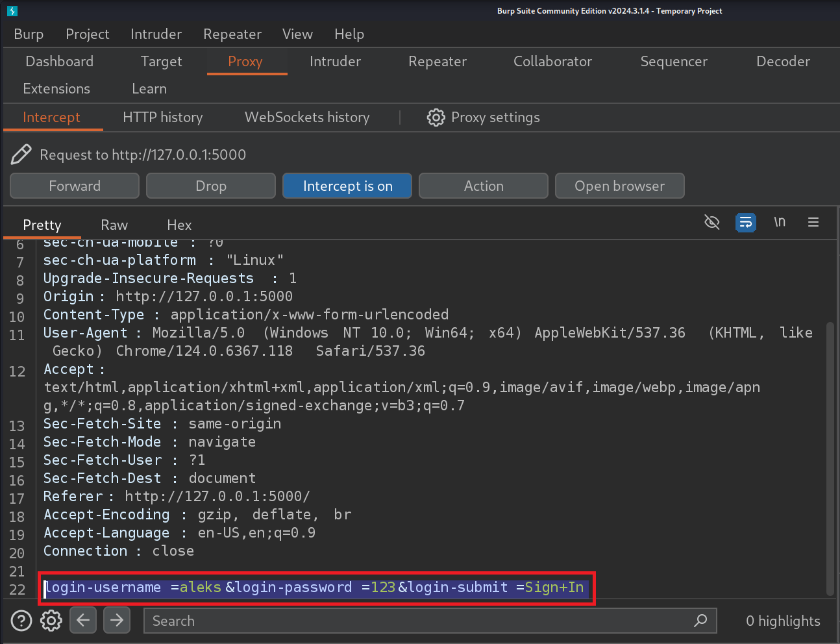Toggle hide non-printable eye icon
The height and width of the screenshot is (644, 840).
[712, 222]
